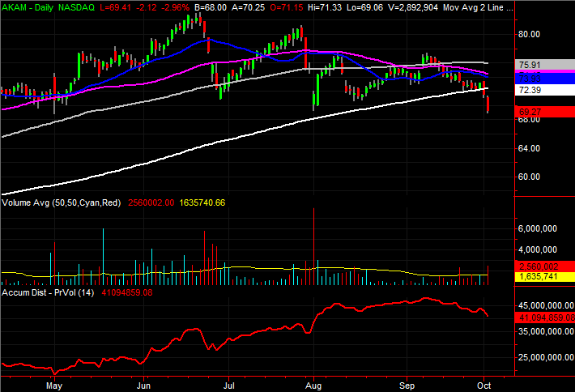Click the 64.00 price axis label
Image resolution: width=575 pixels, height=392 pixels.
[x=529, y=148]
